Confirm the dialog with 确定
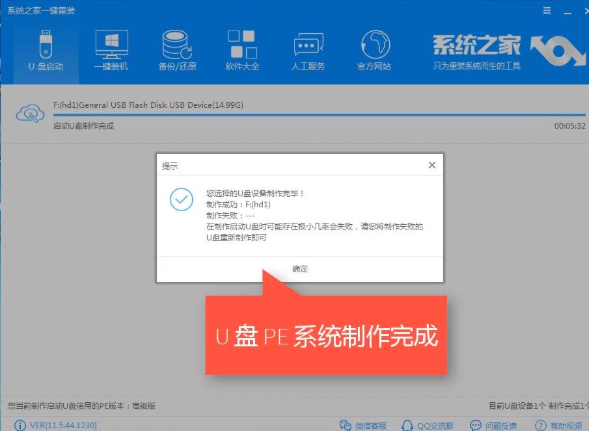This screenshot has width=589, height=431. pyautogui.click(x=300, y=269)
